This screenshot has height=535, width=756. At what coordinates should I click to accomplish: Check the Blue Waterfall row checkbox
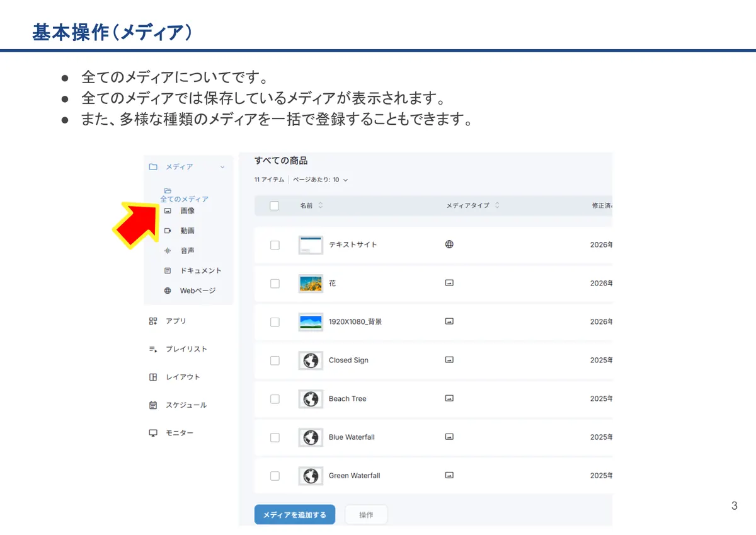coord(275,437)
